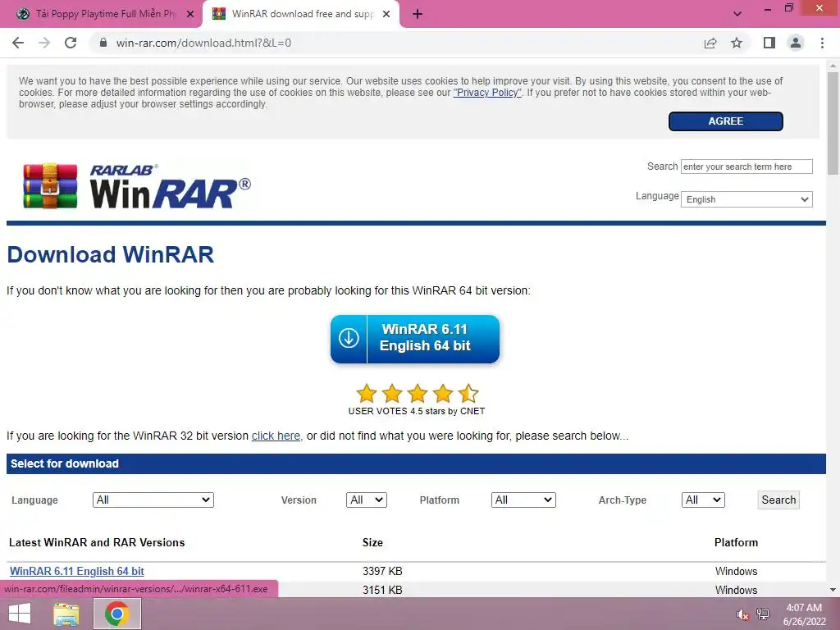Open the tab search chevron
The width and height of the screenshot is (840, 630).
click(737, 14)
